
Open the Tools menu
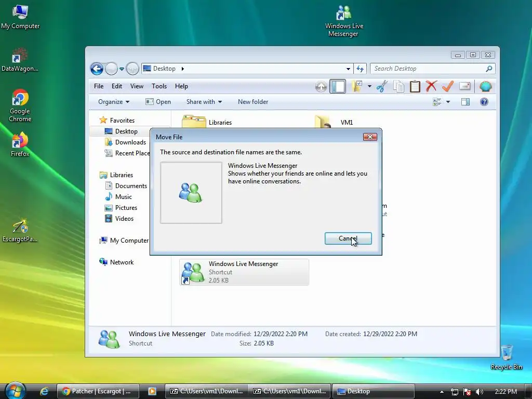pyautogui.click(x=159, y=86)
